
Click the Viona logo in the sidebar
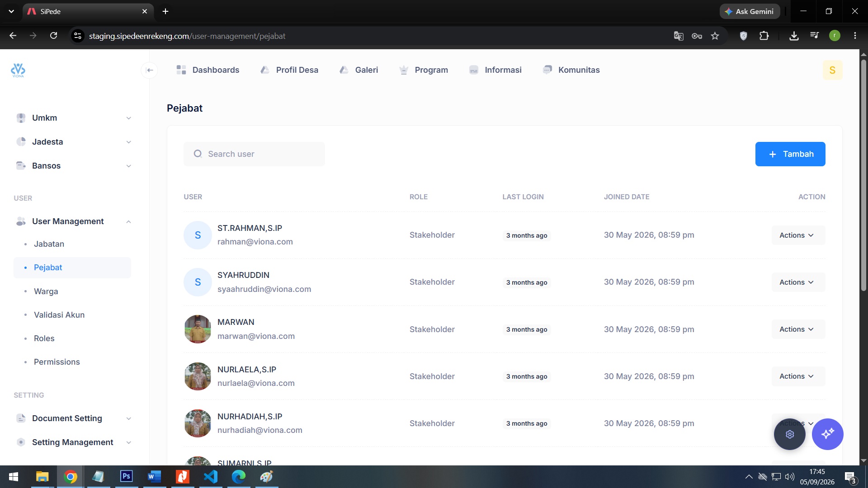coord(18,70)
